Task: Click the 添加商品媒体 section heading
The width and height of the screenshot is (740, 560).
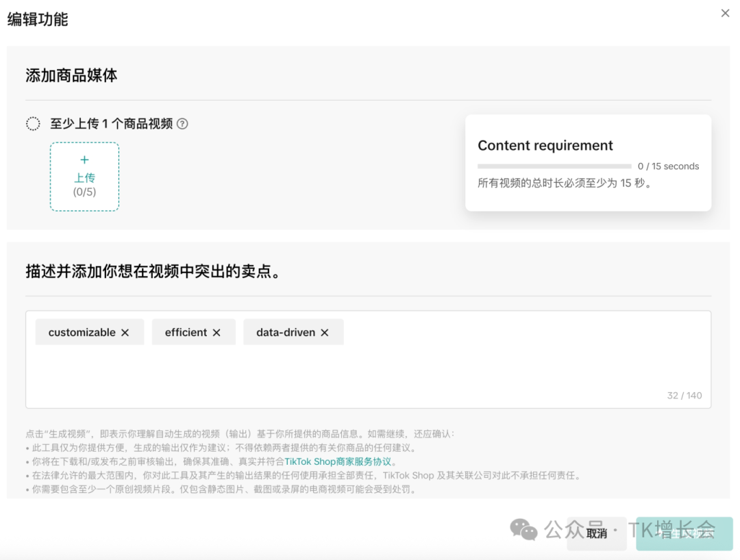Action: [71, 76]
